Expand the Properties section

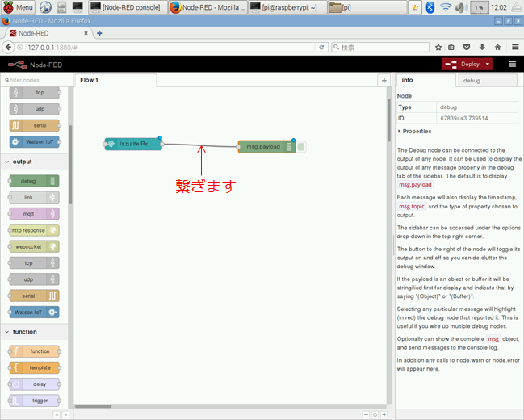click(x=414, y=132)
